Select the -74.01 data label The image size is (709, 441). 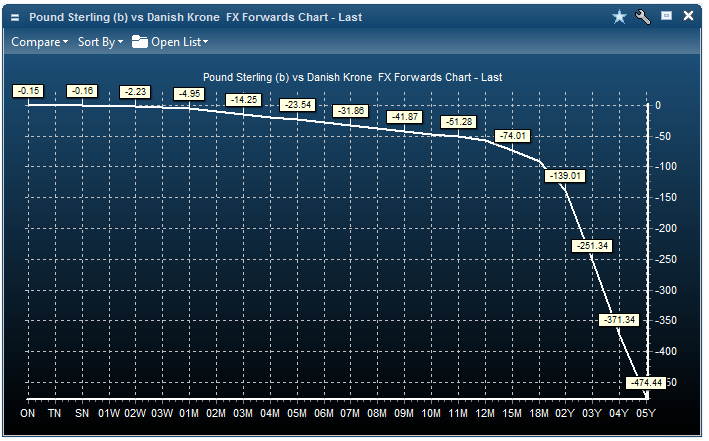[514, 135]
